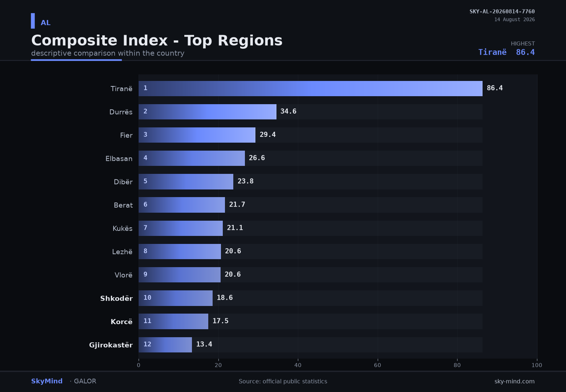Click the x-axis tick labeled 100
The image size is (566, 392).
(x=537, y=365)
